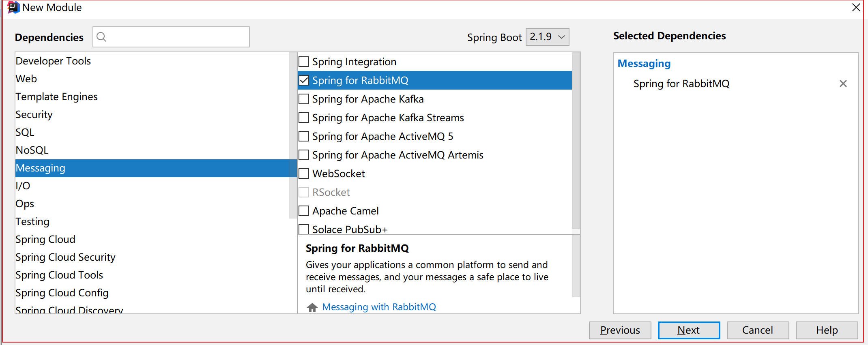
Task: Check Spring for Apache ActiveMQ Artemis
Action: tap(304, 155)
